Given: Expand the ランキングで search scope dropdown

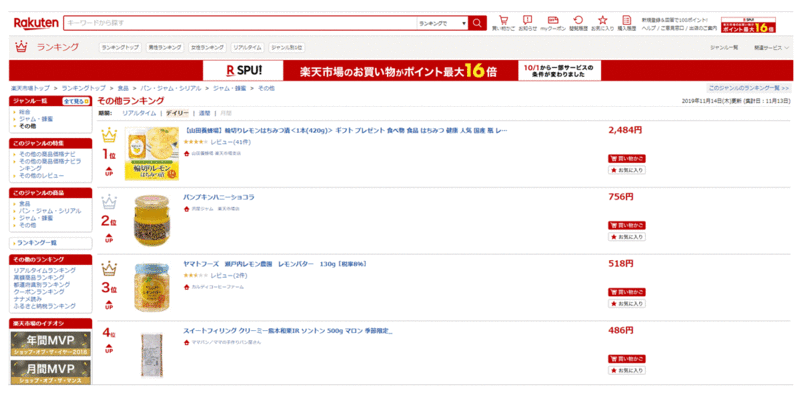Looking at the screenshot, I should (442, 23).
